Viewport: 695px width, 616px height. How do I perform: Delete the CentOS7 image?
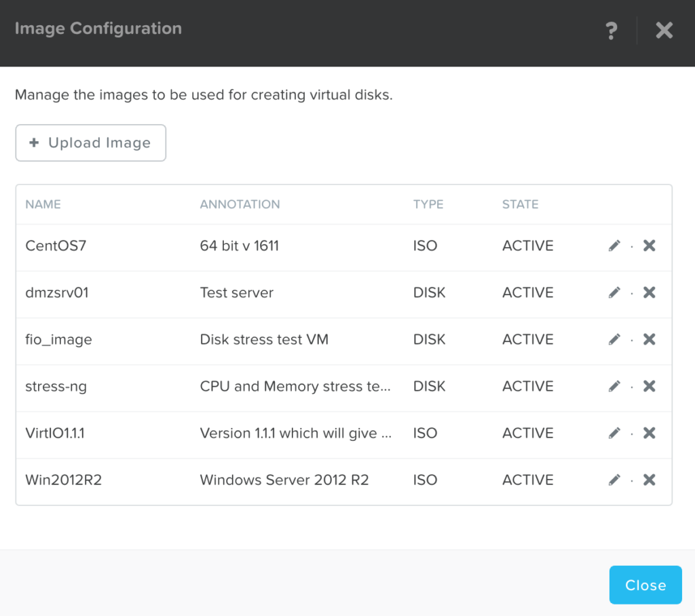[649, 246]
